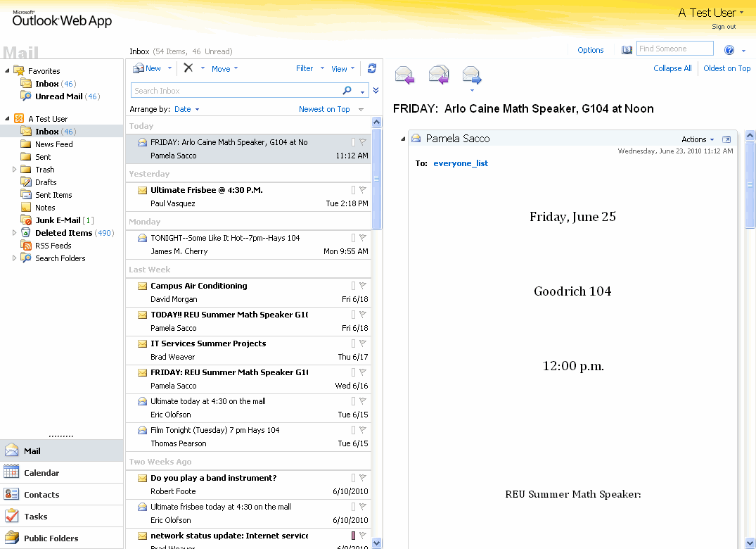The width and height of the screenshot is (756, 549).
Task: Open the Delete options dropdown arrow
Action: click(x=203, y=68)
